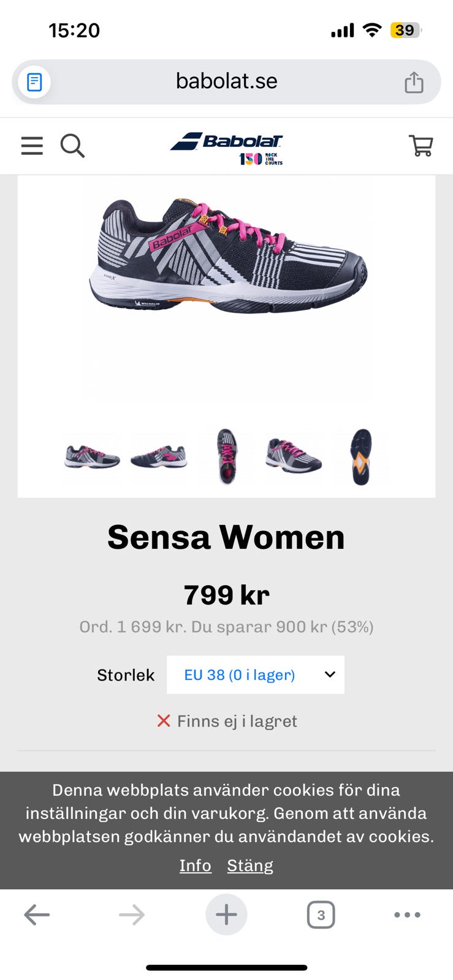This screenshot has width=453, height=980.
Task: Tap the share icon in address bar
Action: (414, 82)
